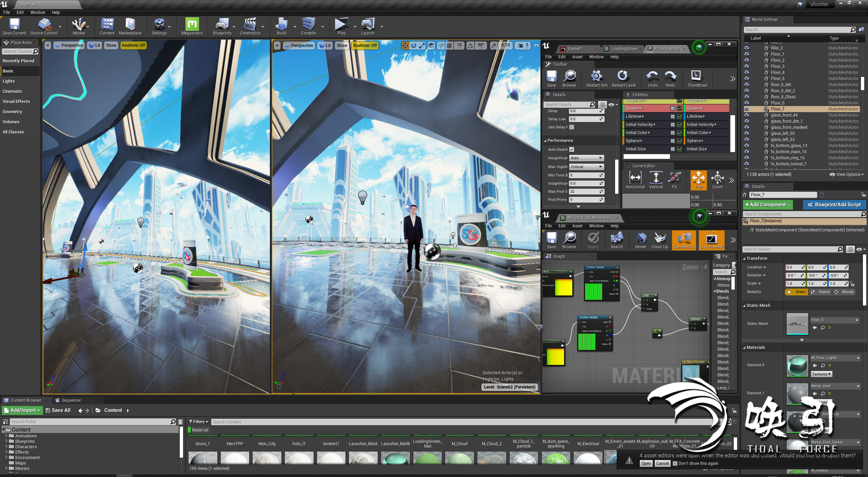This screenshot has height=477, width=868.
Task: Toggle visibility of glass_front_44 actor
Action: coord(747,115)
